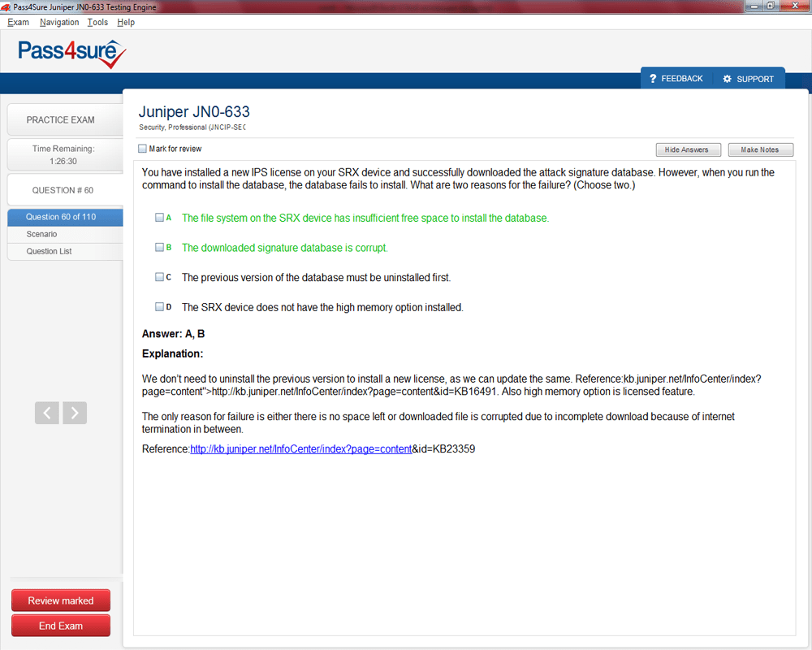Close the Testing Engine window
Screen dimensions: 812x650
tap(795, 6)
